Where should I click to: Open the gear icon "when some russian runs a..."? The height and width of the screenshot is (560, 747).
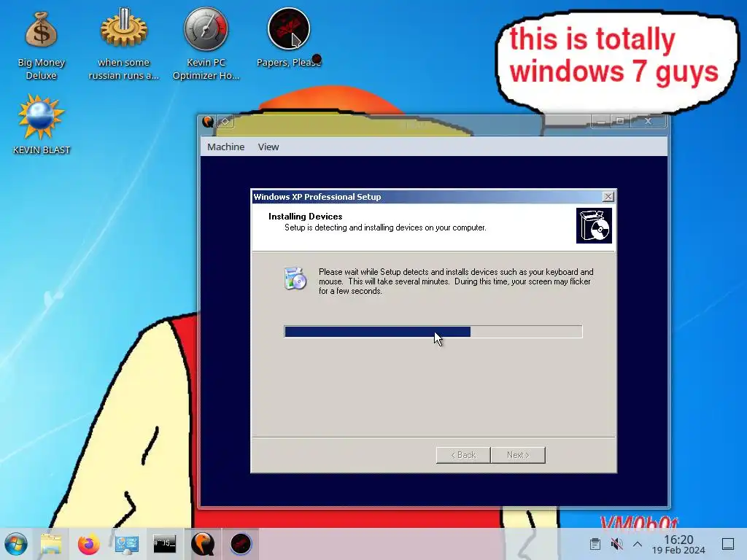[123, 44]
